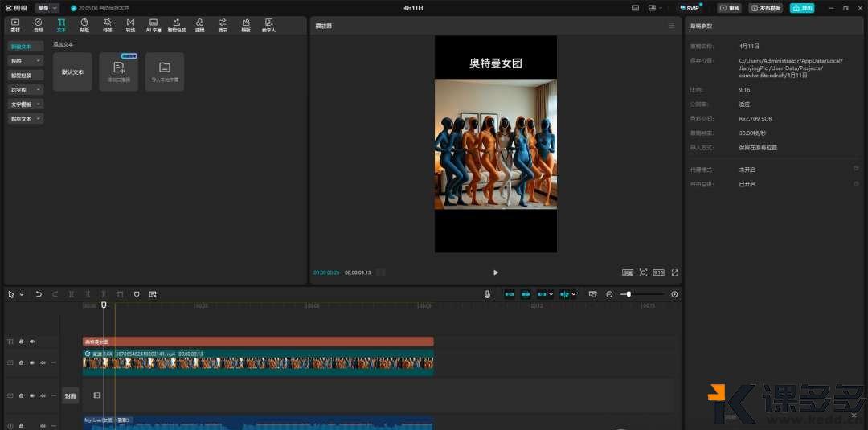
Task: Add a marker with the shield icon
Action: click(x=137, y=294)
